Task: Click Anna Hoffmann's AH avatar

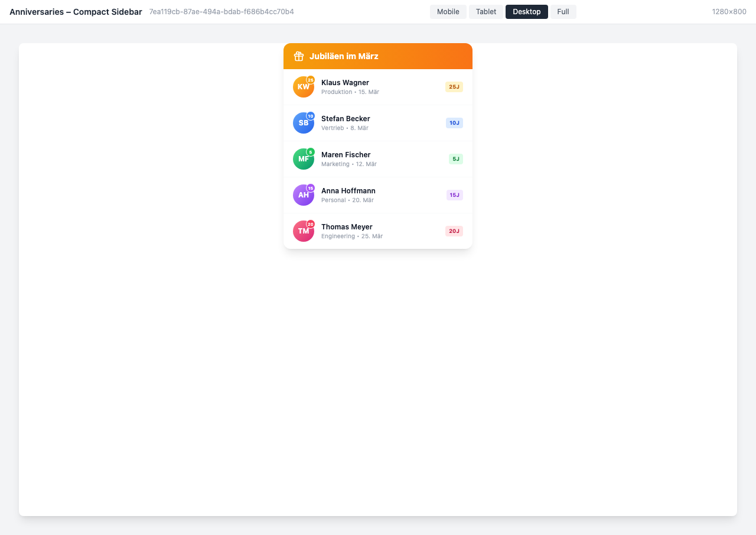Action: (304, 195)
